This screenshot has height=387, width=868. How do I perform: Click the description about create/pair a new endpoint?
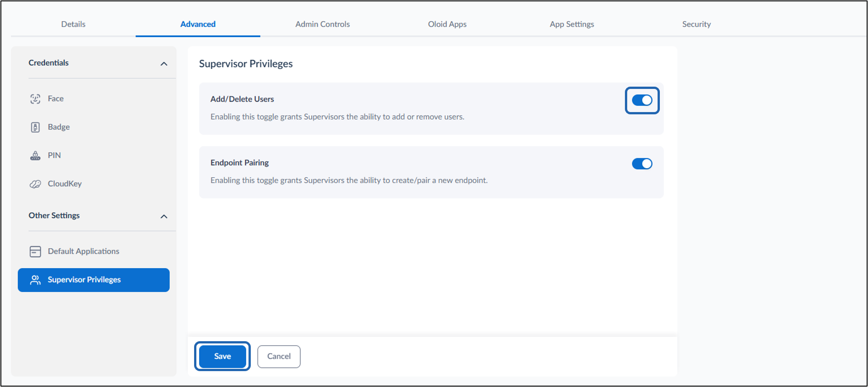coord(349,180)
